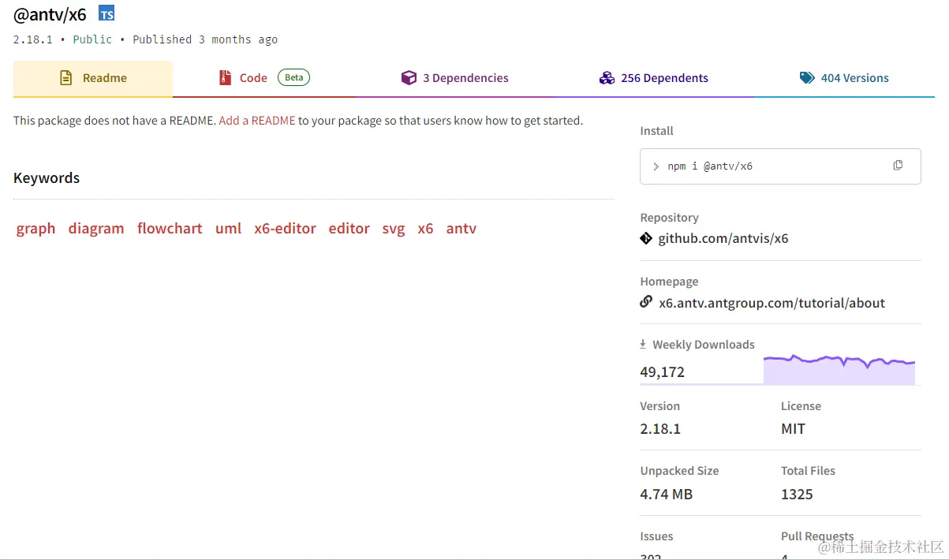Open the 3 Dependencies tab

coord(455,79)
